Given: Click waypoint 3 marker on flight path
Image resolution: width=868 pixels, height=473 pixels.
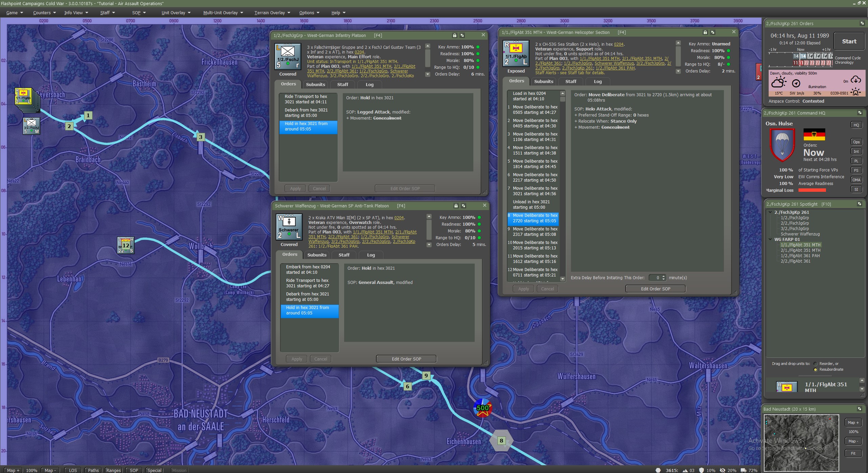Looking at the screenshot, I should pyautogui.click(x=200, y=137).
